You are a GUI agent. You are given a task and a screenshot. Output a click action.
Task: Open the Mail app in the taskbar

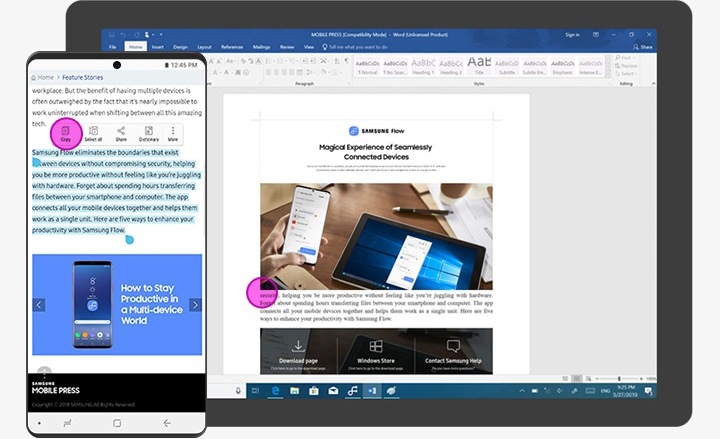334,389
